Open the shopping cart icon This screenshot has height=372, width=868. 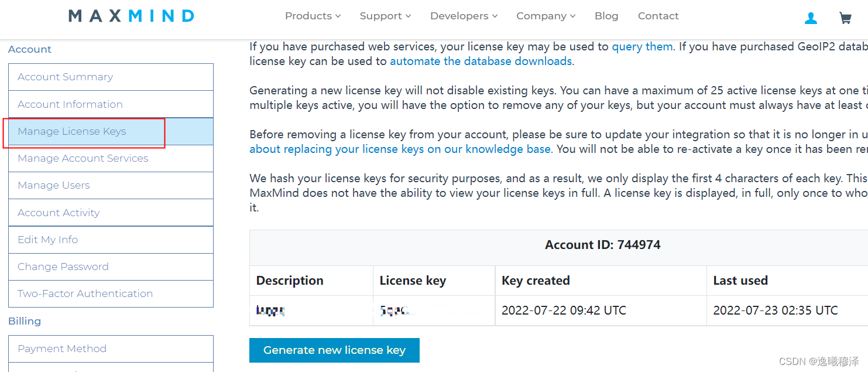coord(845,19)
